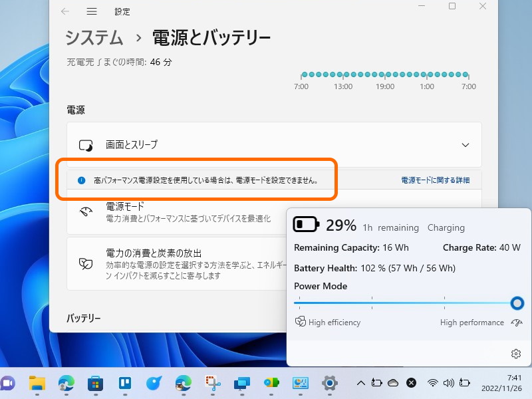The height and width of the screenshot is (399, 532).
Task: Open the Settings hamburger menu
Action: pyautogui.click(x=92, y=11)
